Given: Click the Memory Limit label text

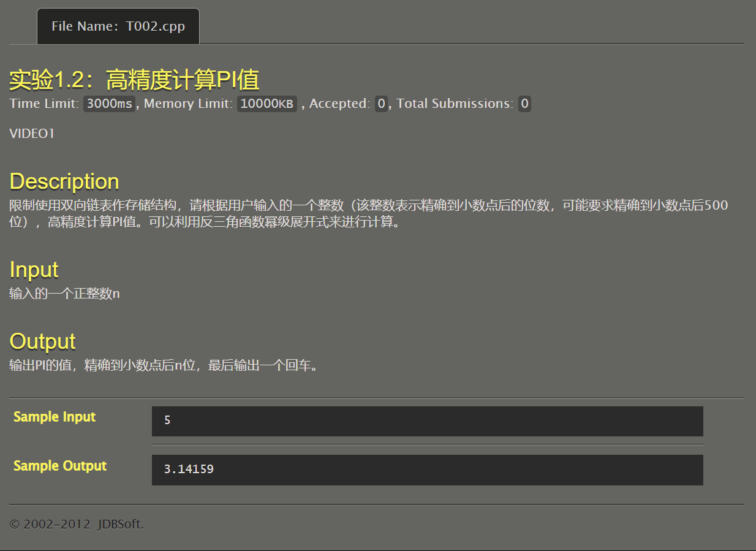Looking at the screenshot, I should coord(188,104).
